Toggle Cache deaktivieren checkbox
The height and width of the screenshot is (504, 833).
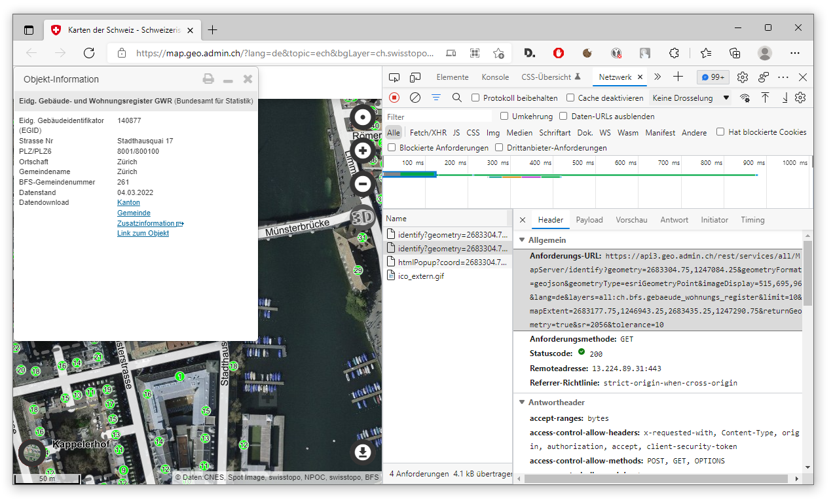[x=570, y=98]
